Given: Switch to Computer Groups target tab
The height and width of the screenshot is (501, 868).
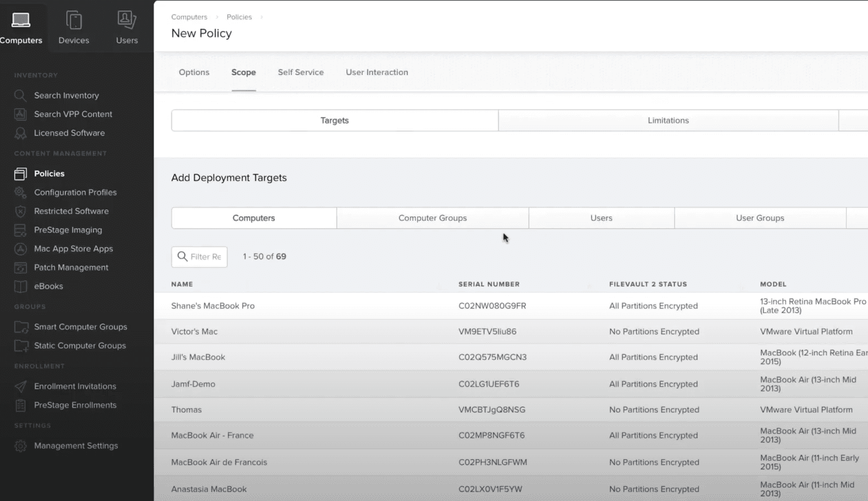Looking at the screenshot, I should pyautogui.click(x=433, y=218).
